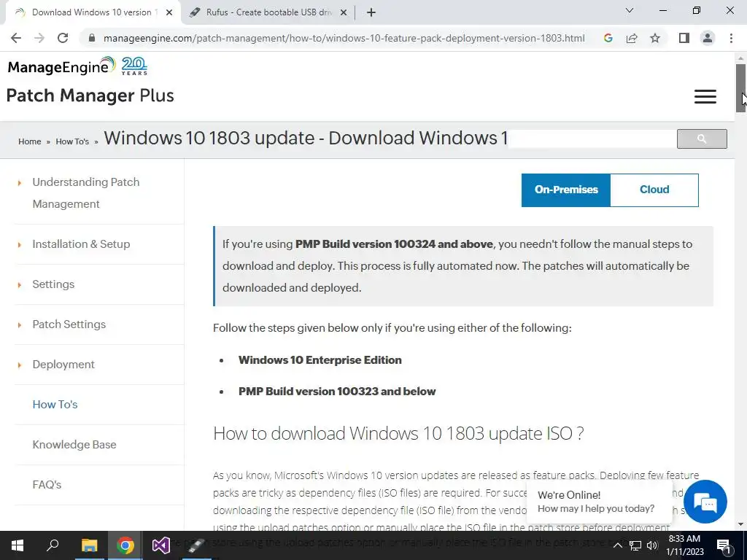The height and width of the screenshot is (560, 747).
Task: Open the live chat bubble icon
Action: tap(705, 502)
